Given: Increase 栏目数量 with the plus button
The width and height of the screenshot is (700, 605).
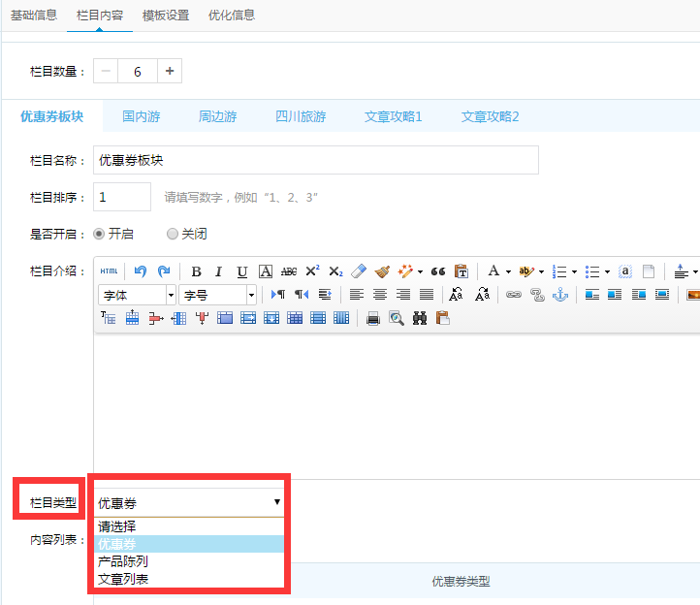Looking at the screenshot, I should [170, 71].
